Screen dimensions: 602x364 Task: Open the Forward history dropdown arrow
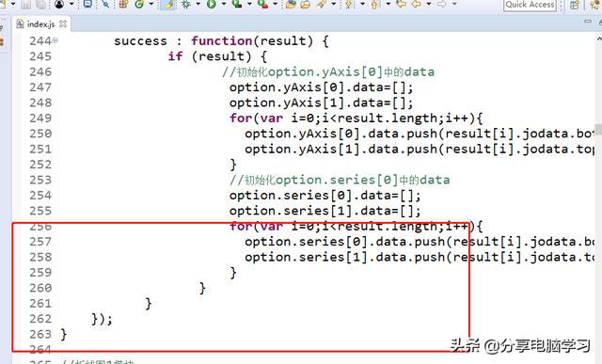(x=454, y=4)
